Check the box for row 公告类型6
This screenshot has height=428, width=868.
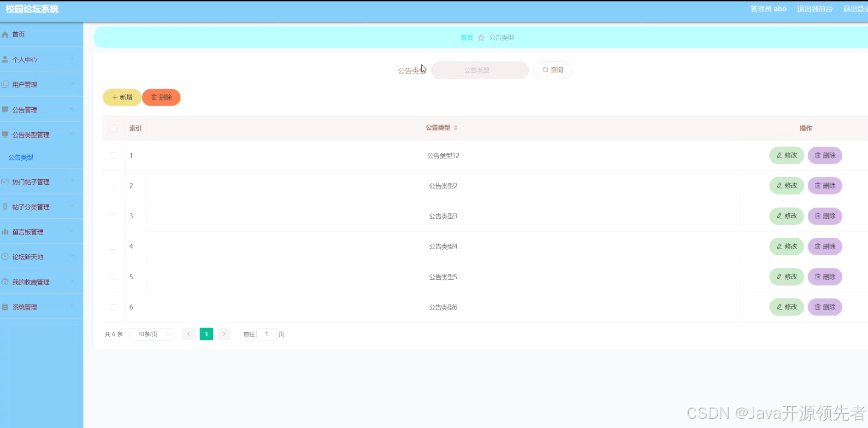point(113,307)
